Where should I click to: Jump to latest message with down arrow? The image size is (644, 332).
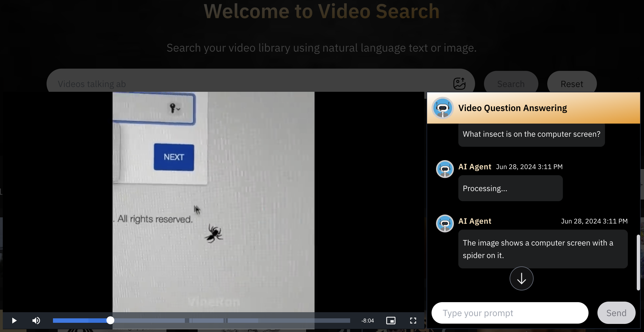(522, 278)
